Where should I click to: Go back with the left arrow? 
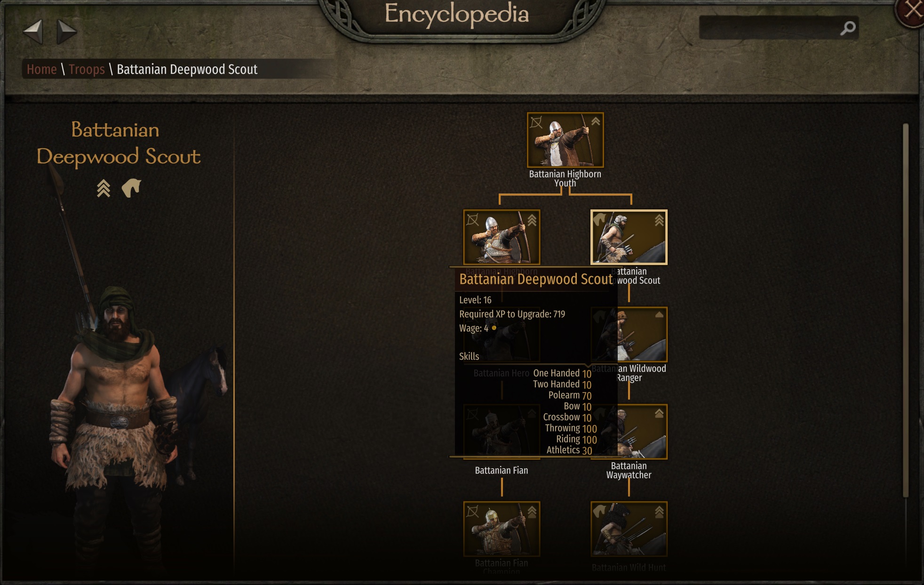33,32
